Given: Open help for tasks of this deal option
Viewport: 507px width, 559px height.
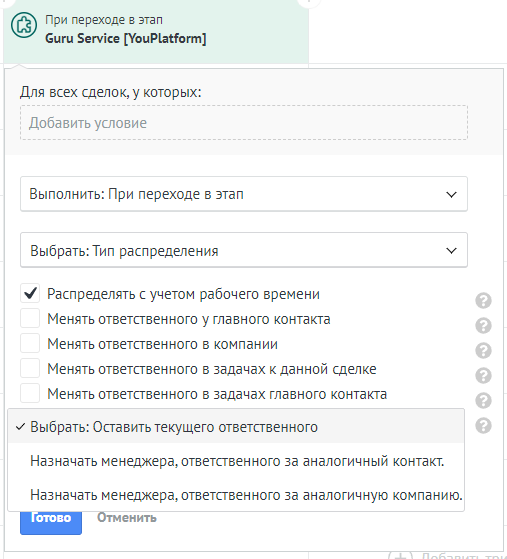Looking at the screenshot, I should 483,375.
